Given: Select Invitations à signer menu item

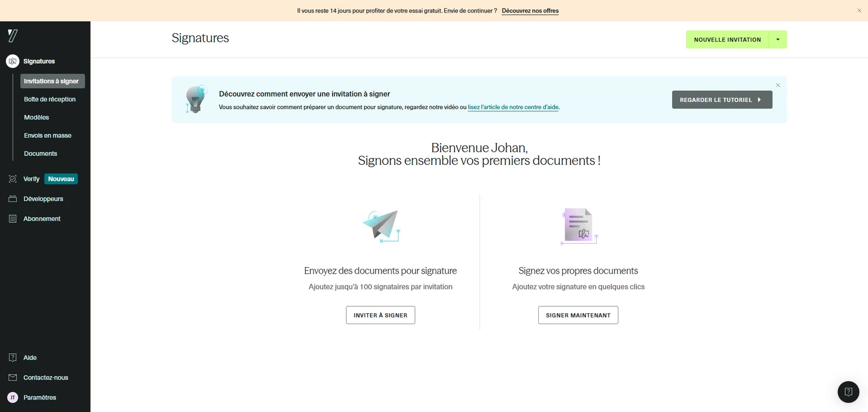Looking at the screenshot, I should tap(53, 81).
